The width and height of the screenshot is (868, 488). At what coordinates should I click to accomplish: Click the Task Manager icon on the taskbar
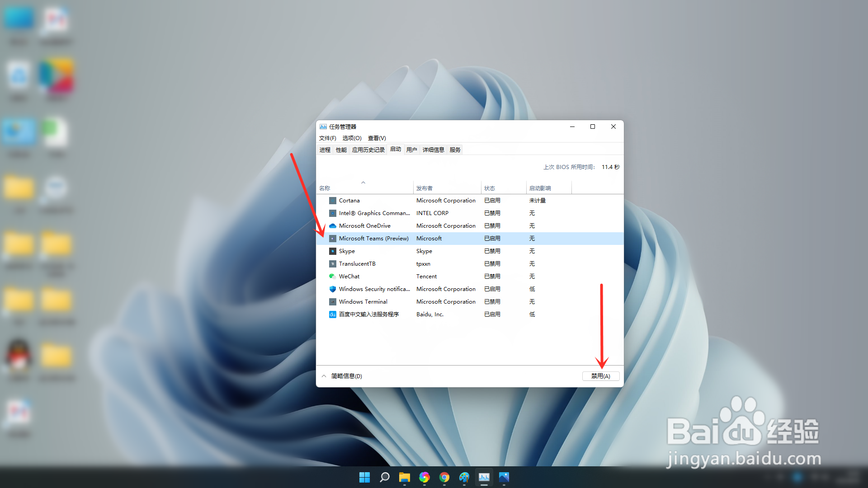coord(484,477)
